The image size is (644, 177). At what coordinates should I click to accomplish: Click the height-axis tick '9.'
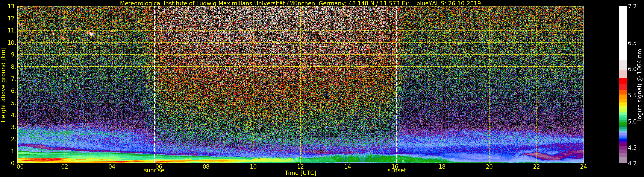[13, 55]
